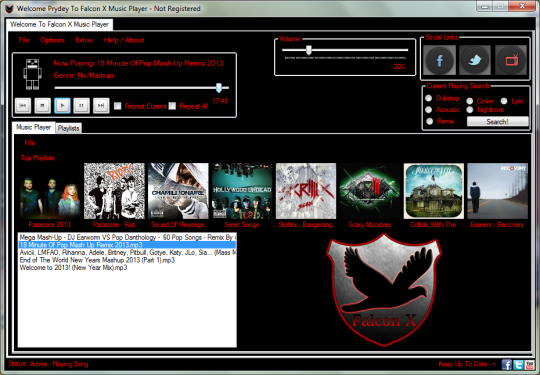Click the Keep Up To Date label
The height and width of the screenshot is (375, 540).
[467, 364]
